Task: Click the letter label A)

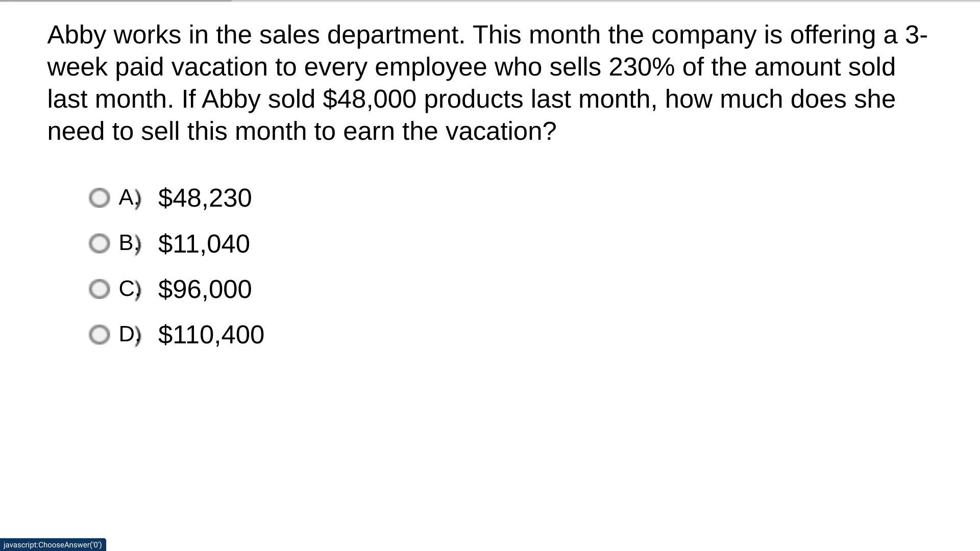Action: click(x=129, y=197)
